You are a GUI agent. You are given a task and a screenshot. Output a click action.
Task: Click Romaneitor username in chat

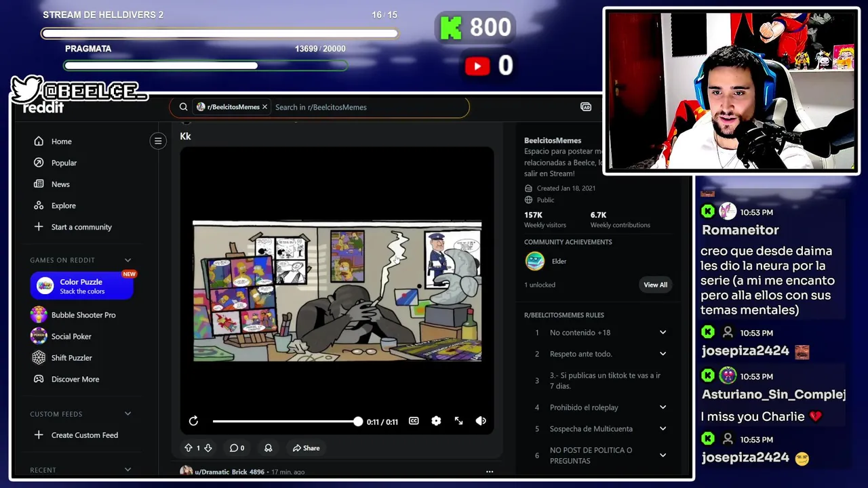[741, 230]
